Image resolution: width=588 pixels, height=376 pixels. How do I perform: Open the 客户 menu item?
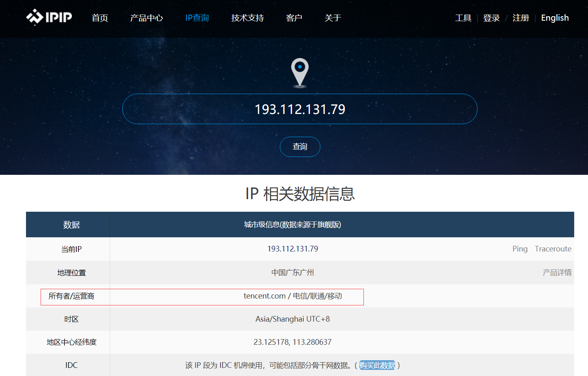(x=294, y=18)
